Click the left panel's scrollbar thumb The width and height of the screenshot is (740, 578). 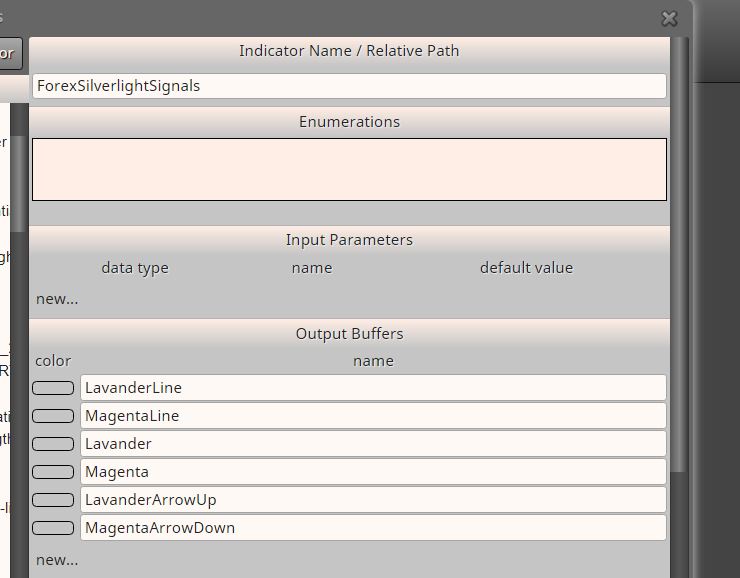pyautogui.click(x=18, y=184)
